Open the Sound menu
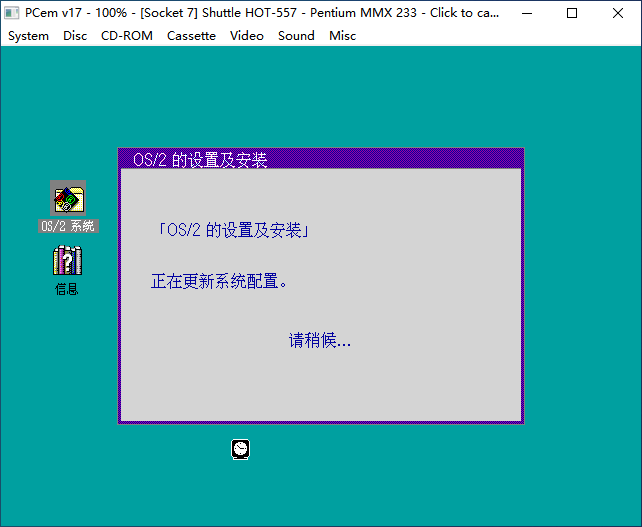The width and height of the screenshot is (642, 527). (296, 36)
